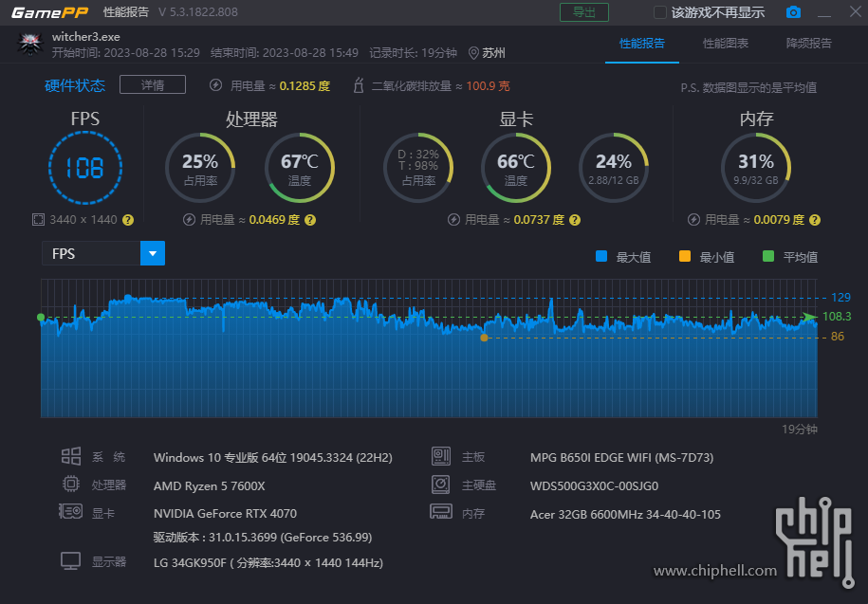Open the 性能报告 tab
868x604 pixels.
coord(642,44)
